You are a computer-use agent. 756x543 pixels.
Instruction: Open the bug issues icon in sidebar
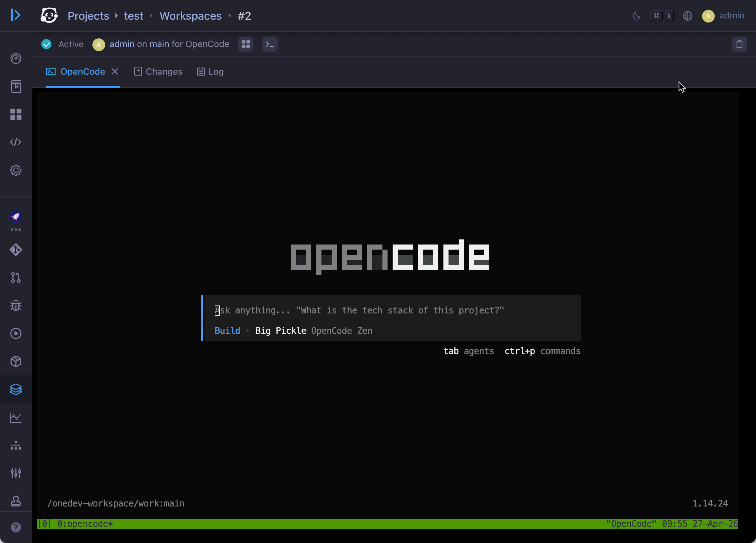coord(16,305)
